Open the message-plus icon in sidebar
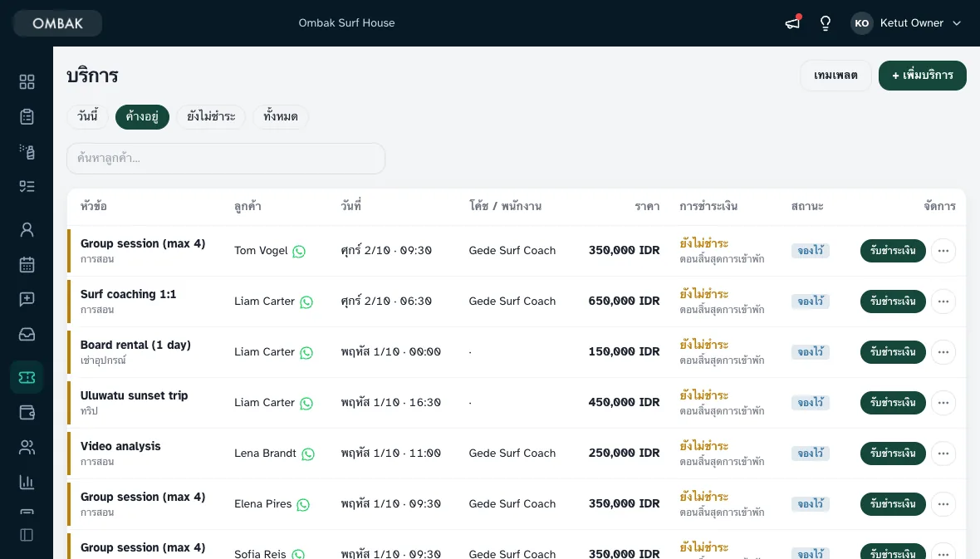The height and width of the screenshot is (559, 980). point(27,299)
